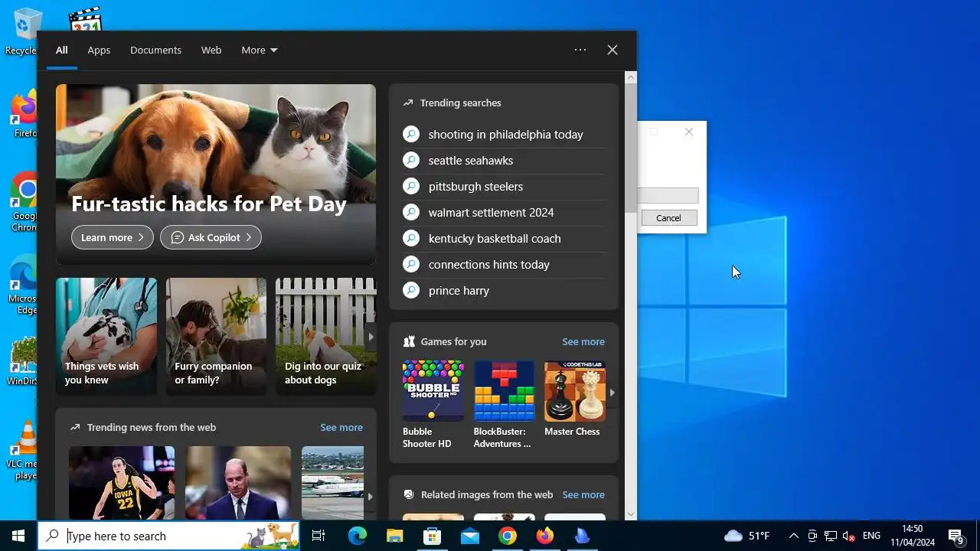Click See more for Games for you
The image size is (980, 551).
583,342
